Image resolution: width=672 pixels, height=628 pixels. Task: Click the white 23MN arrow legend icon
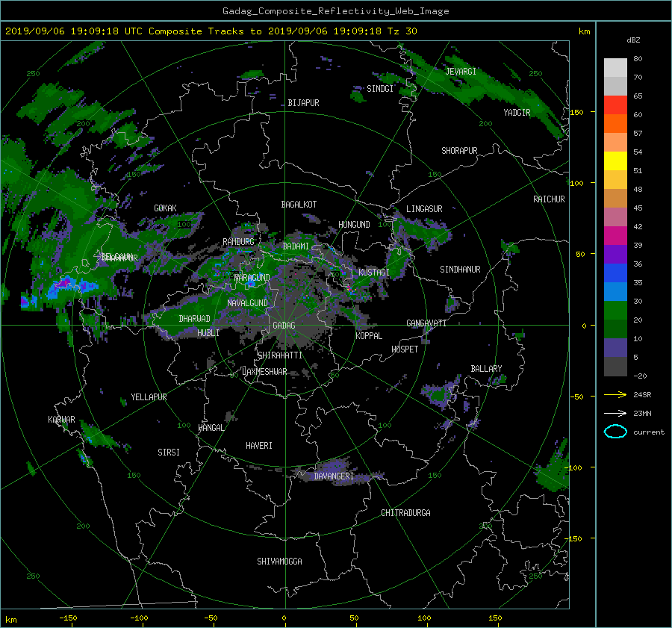(615, 413)
